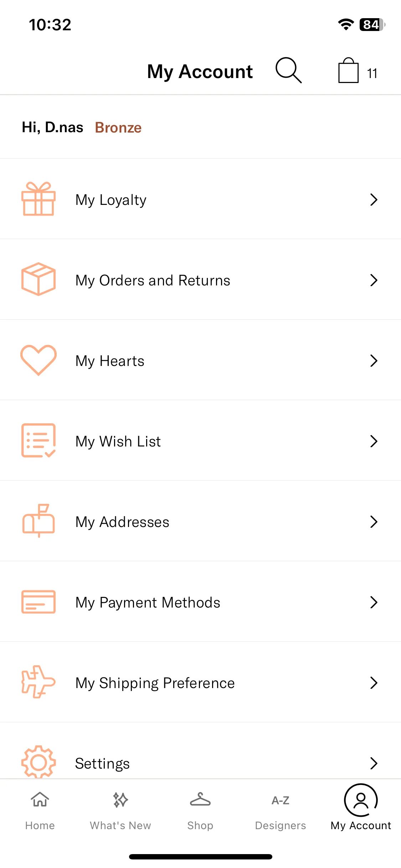
Task: Tap the Settings gear icon
Action: point(38,762)
